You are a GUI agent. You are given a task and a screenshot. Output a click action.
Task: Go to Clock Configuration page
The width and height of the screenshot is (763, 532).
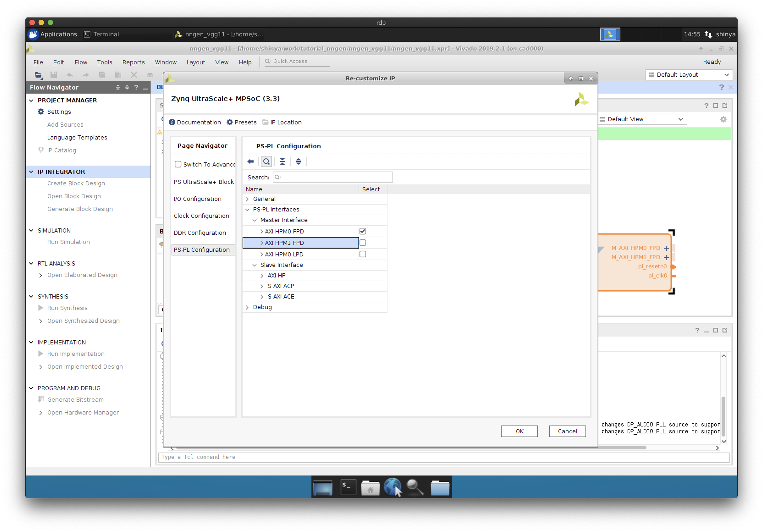201,216
